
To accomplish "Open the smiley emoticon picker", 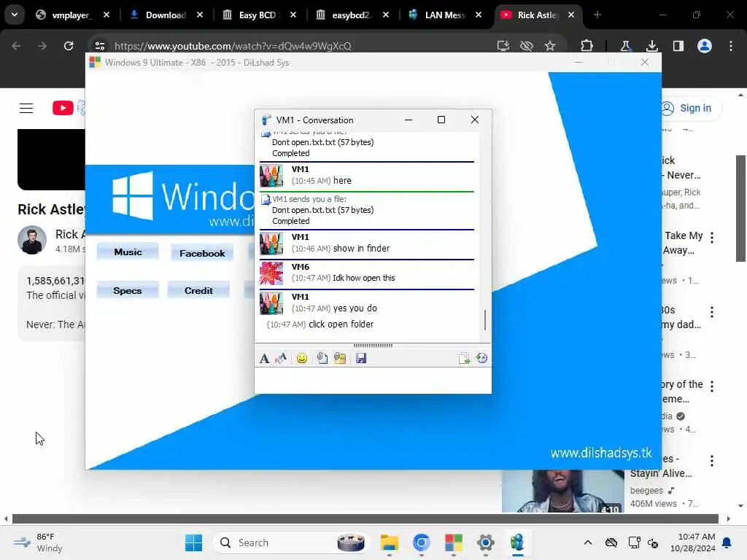I will click(x=301, y=358).
